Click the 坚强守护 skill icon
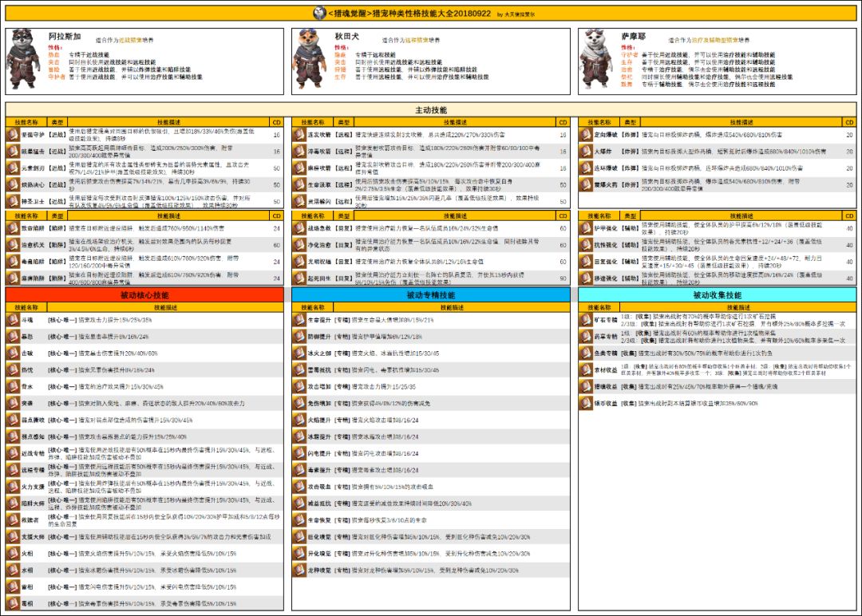The image size is (862, 616). tap(13, 134)
